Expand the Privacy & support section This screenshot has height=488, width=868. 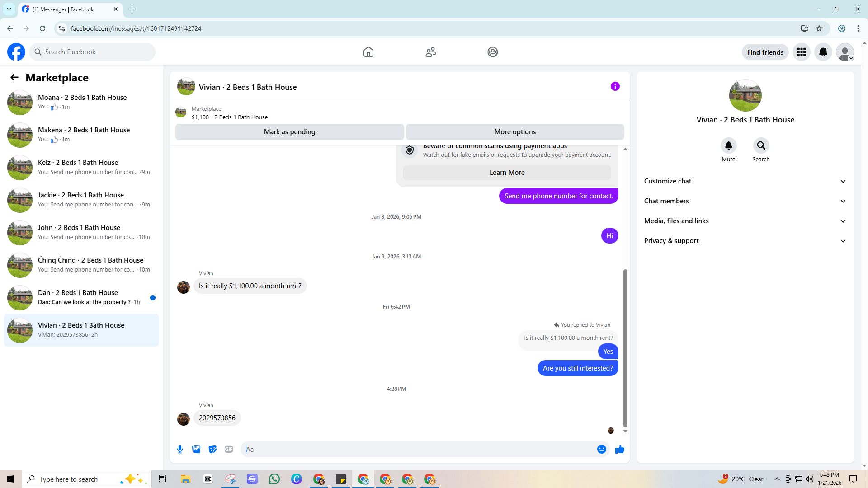coord(745,241)
